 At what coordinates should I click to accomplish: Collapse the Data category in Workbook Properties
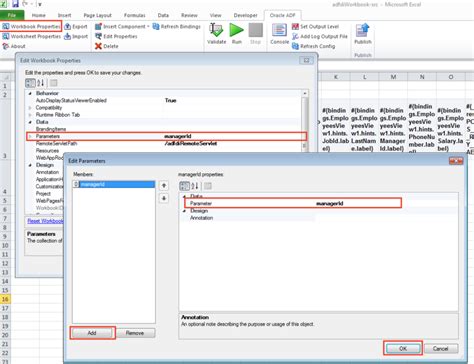pyautogui.click(x=30, y=122)
